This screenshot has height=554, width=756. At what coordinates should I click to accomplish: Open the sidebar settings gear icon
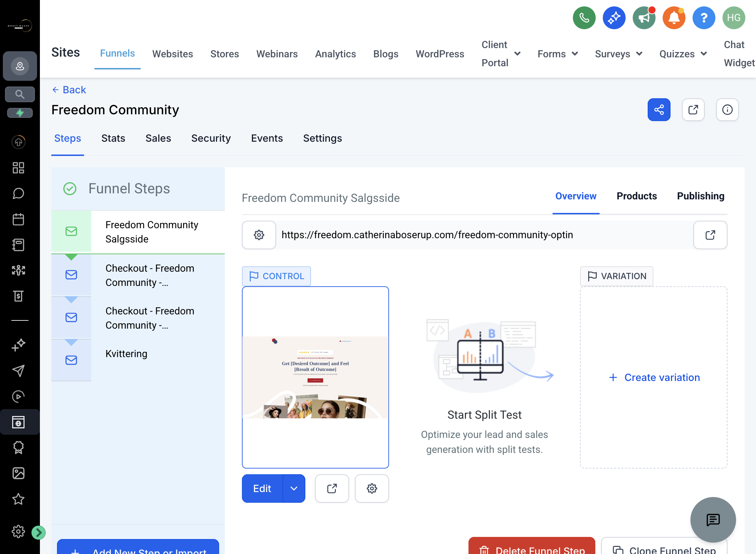[19, 532]
